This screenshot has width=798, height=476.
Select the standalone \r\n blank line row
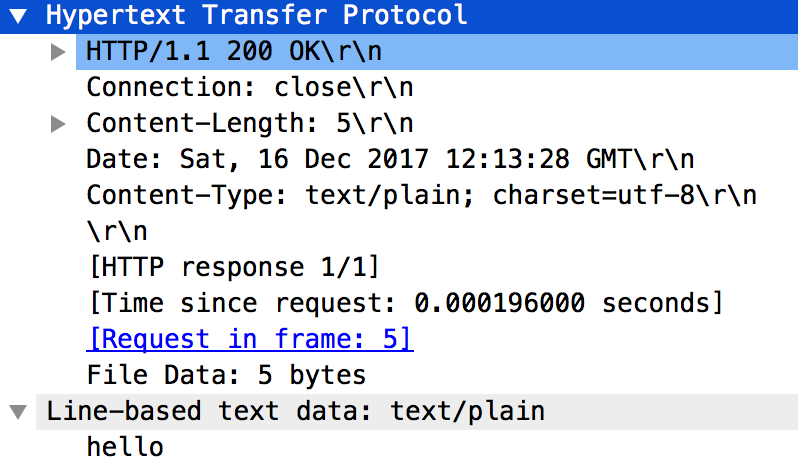click(x=117, y=232)
